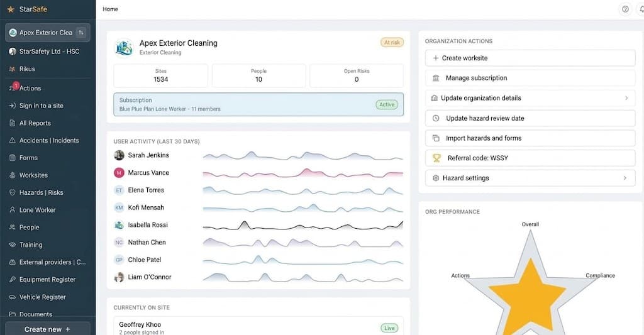
Task: Select StarSafety Ltd - HSC organization
Action: coord(48,52)
